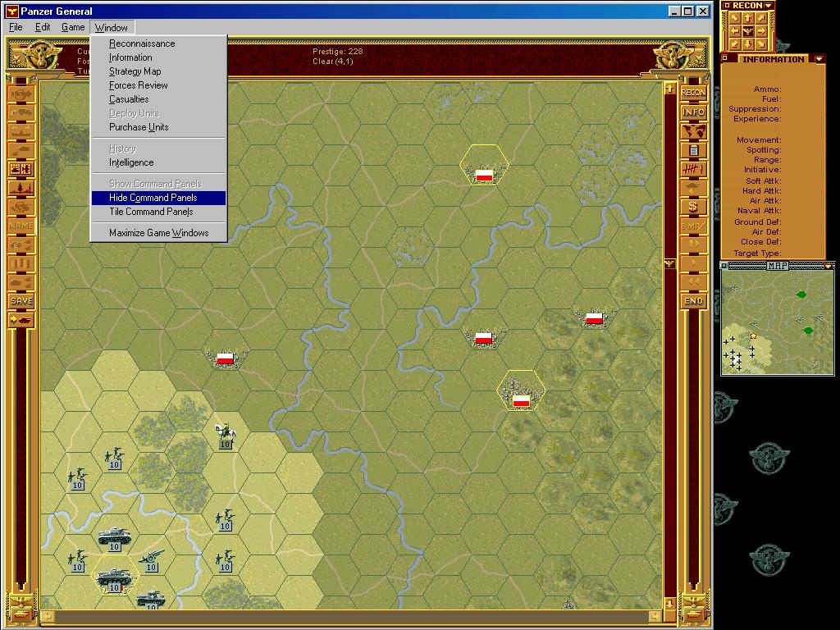Open the strategy map world icon
The width and height of the screenshot is (840, 630).
(693, 131)
